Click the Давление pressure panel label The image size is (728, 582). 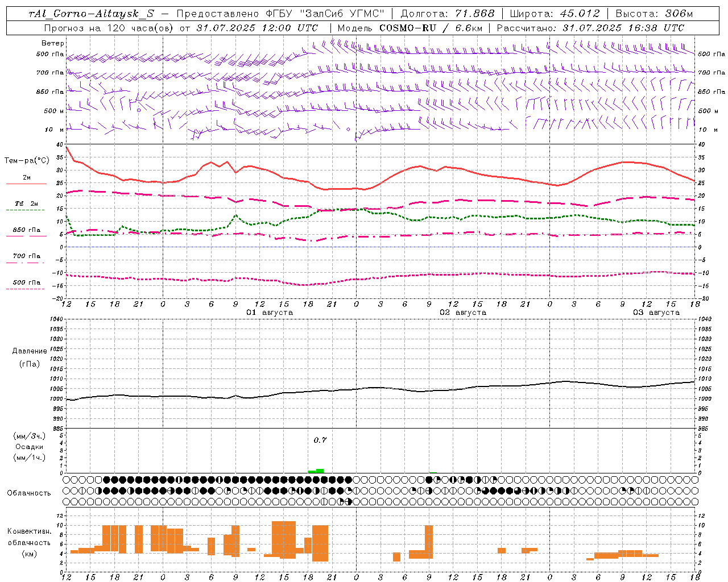[30, 351]
